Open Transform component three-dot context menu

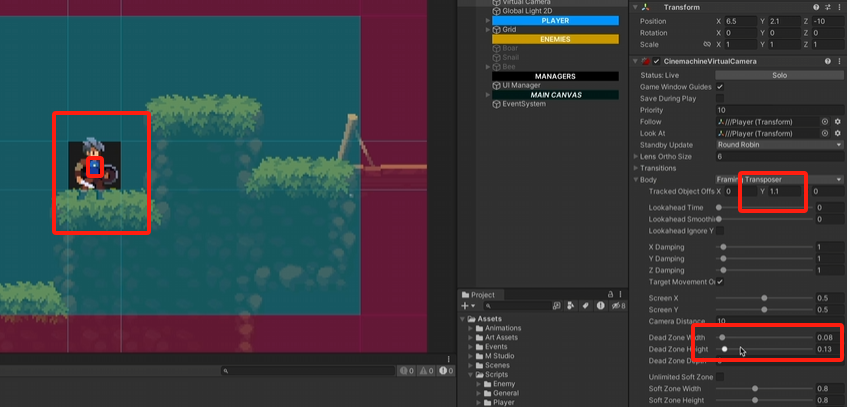point(839,8)
